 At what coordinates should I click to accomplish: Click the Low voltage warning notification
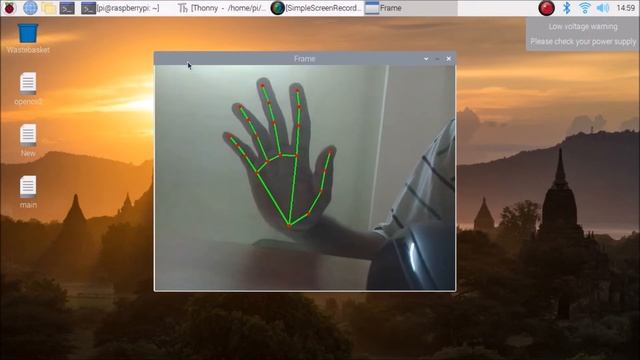click(x=582, y=34)
